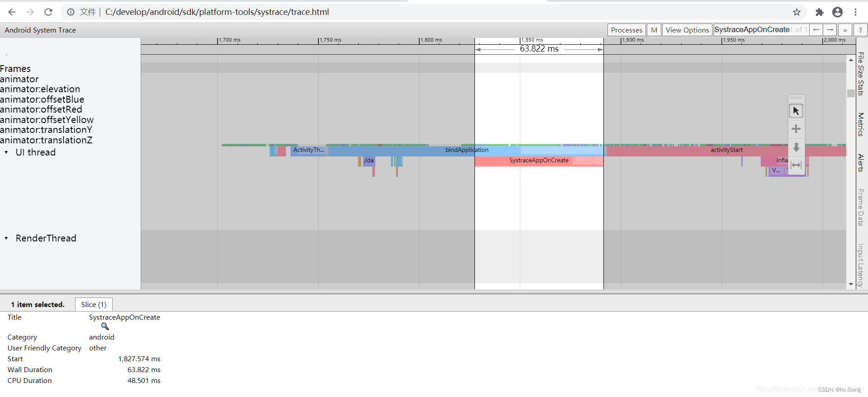
Task: Open the Metrics side tab
Action: [861, 124]
